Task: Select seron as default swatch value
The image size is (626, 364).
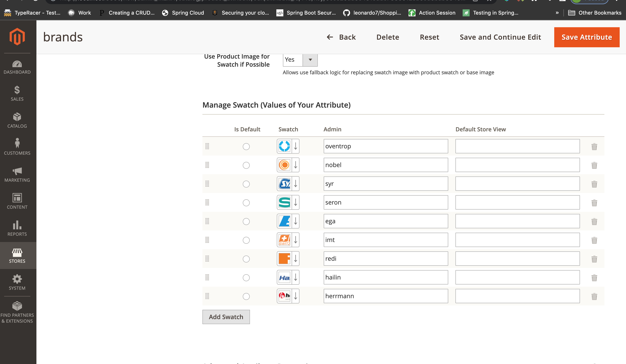Action: (x=246, y=202)
